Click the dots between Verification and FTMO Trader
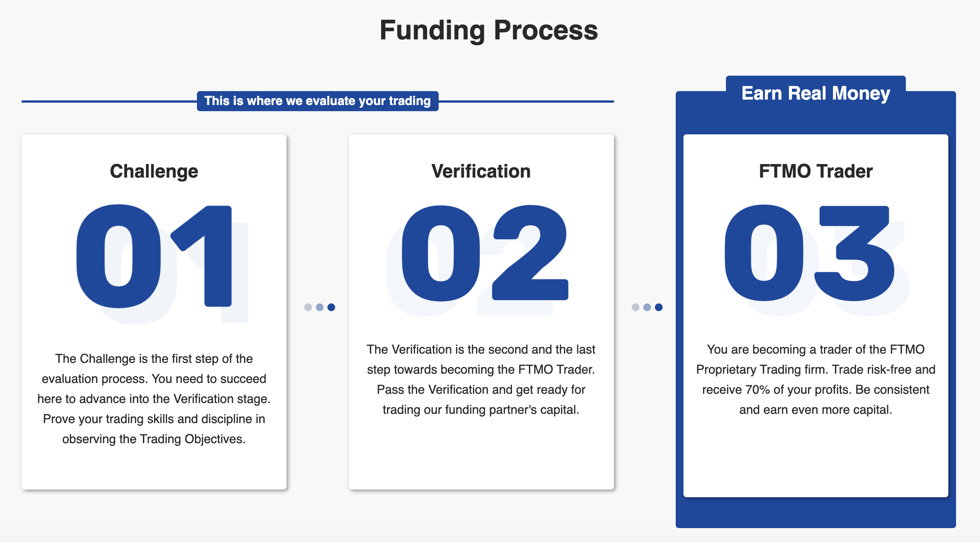 [x=647, y=307]
